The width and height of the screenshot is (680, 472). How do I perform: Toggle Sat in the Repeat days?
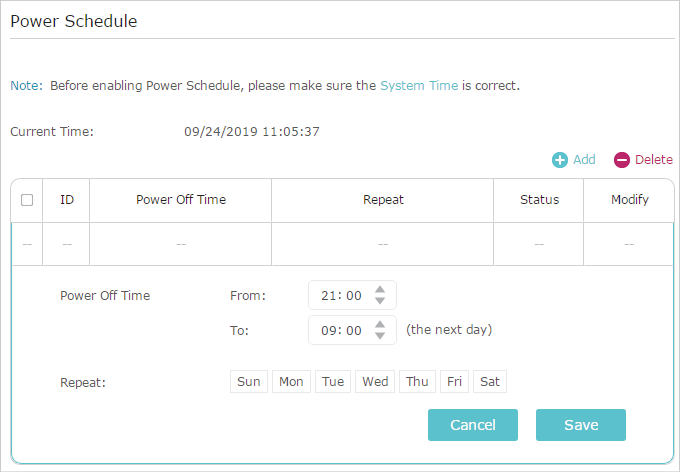tap(490, 381)
